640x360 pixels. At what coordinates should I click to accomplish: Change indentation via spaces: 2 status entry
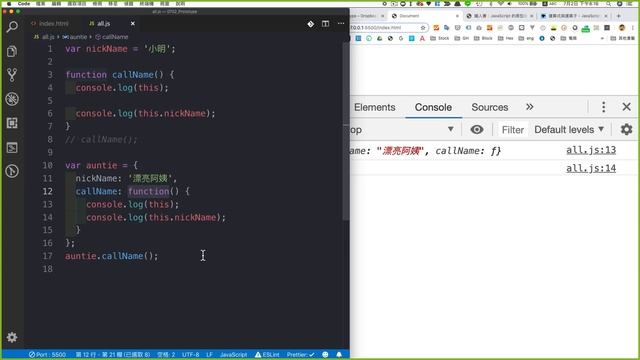coord(166,354)
